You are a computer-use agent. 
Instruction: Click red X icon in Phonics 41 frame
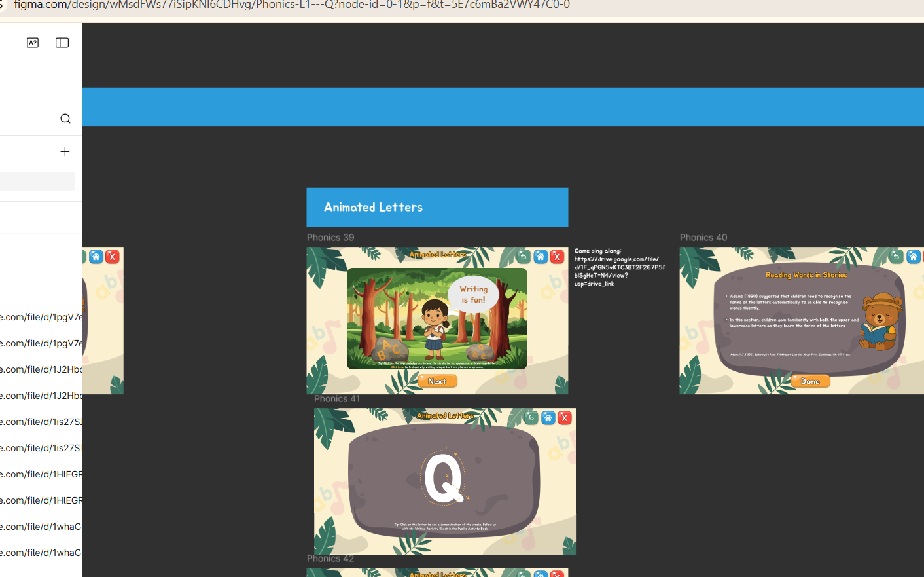(565, 418)
